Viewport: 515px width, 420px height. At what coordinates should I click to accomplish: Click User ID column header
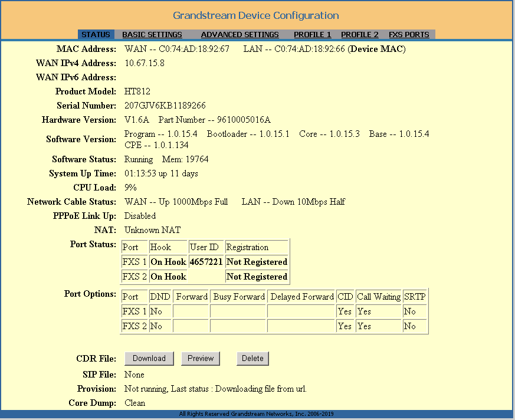point(206,247)
